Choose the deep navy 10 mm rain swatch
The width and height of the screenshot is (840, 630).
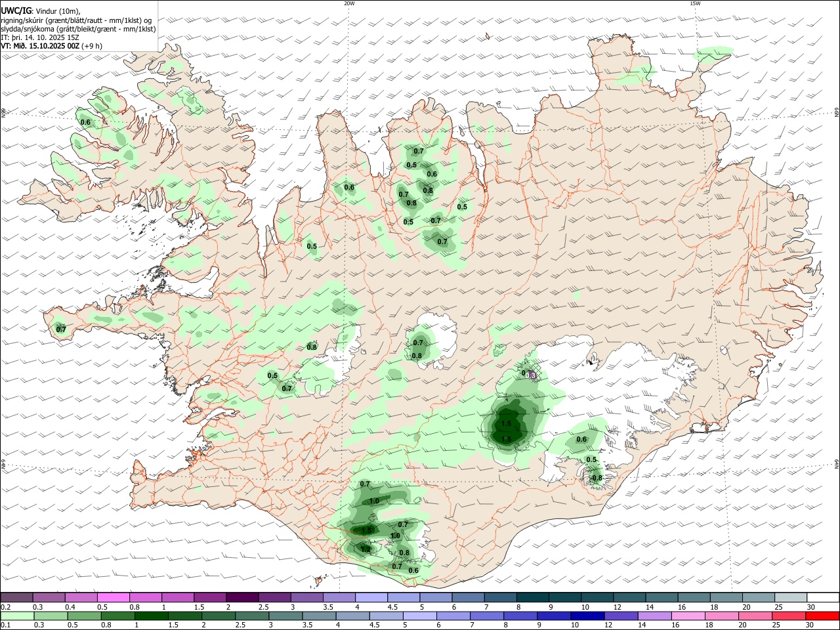pos(587,616)
